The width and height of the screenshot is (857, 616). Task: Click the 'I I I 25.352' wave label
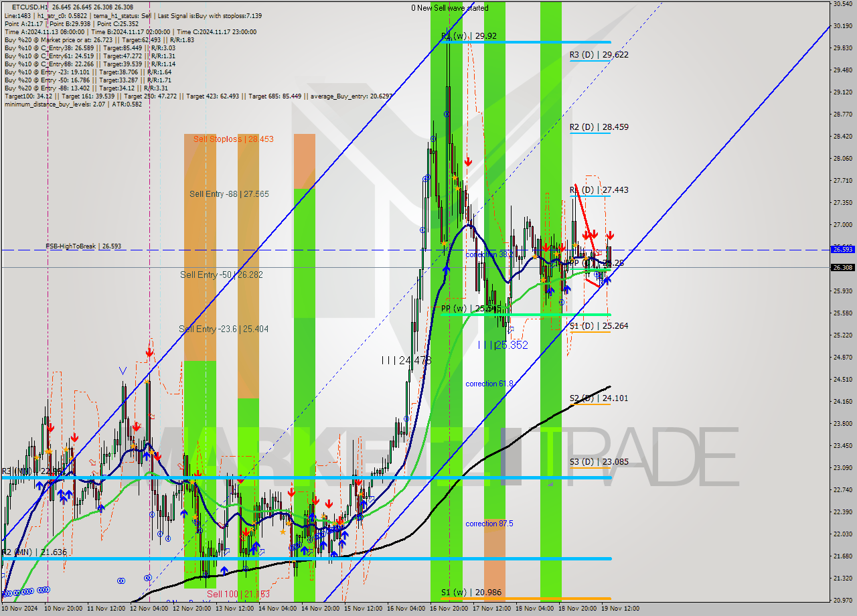coord(503,345)
